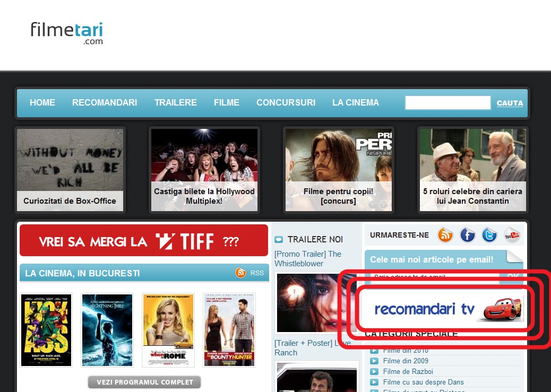Click the orange RSS icon in Urmareste-ne
551x392 pixels.
[445, 234]
